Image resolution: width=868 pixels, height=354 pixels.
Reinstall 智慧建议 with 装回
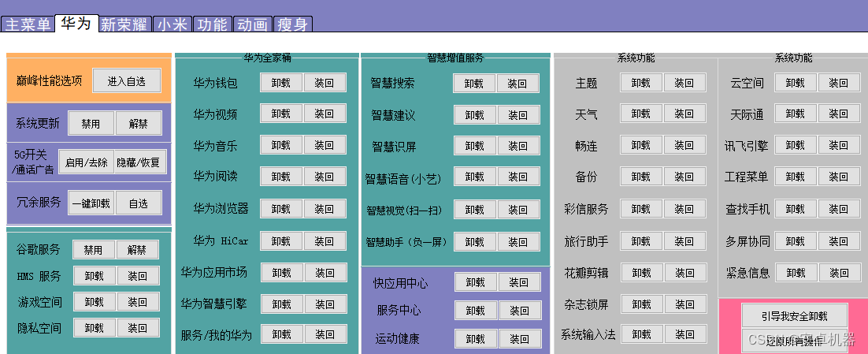(x=519, y=114)
